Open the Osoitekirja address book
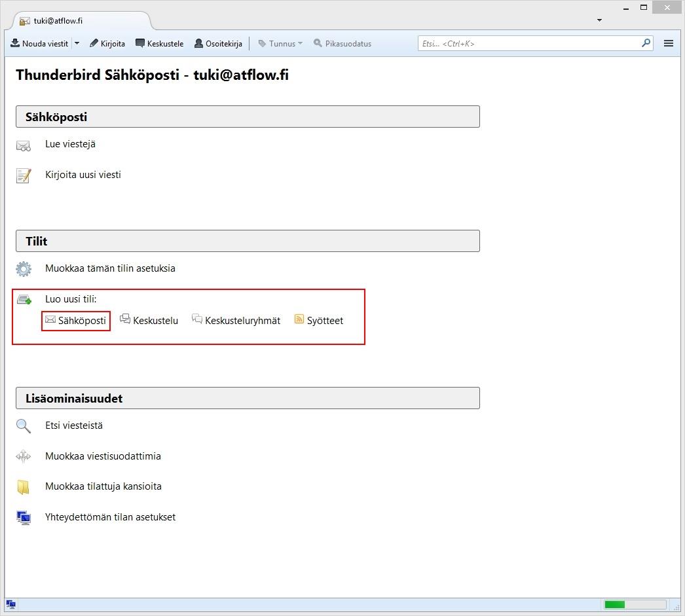The image size is (685, 616). 218,43
